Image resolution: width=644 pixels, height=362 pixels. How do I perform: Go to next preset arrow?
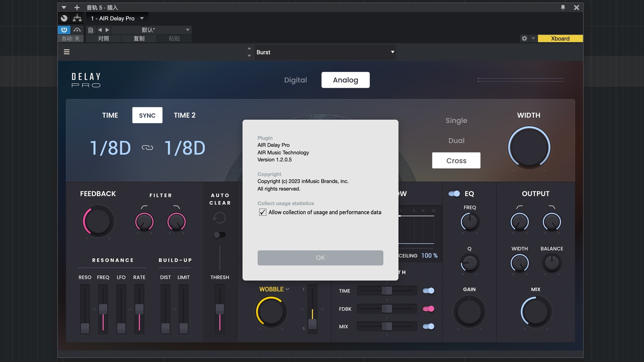[107, 30]
